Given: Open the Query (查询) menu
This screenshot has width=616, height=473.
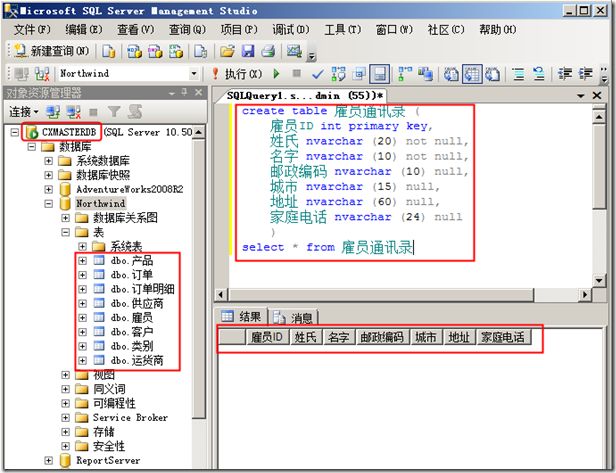Looking at the screenshot, I should pyautogui.click(x=187, y=29).
